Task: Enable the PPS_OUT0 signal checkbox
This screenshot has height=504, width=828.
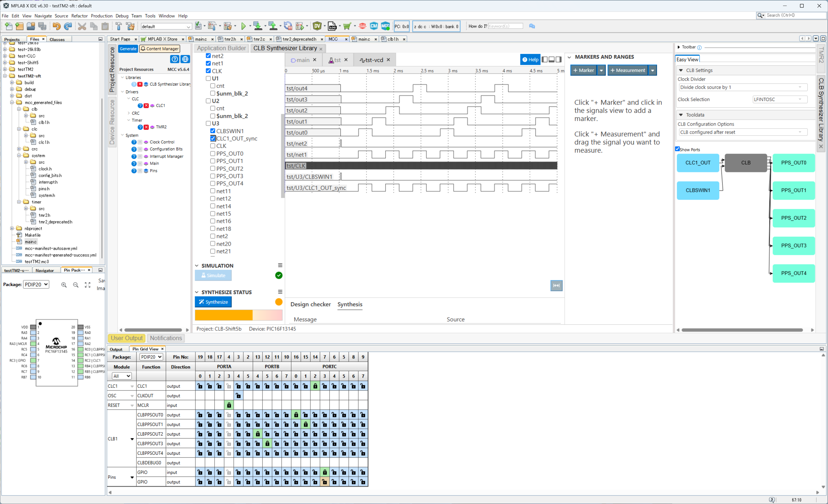Action: (x=213, y=154)
